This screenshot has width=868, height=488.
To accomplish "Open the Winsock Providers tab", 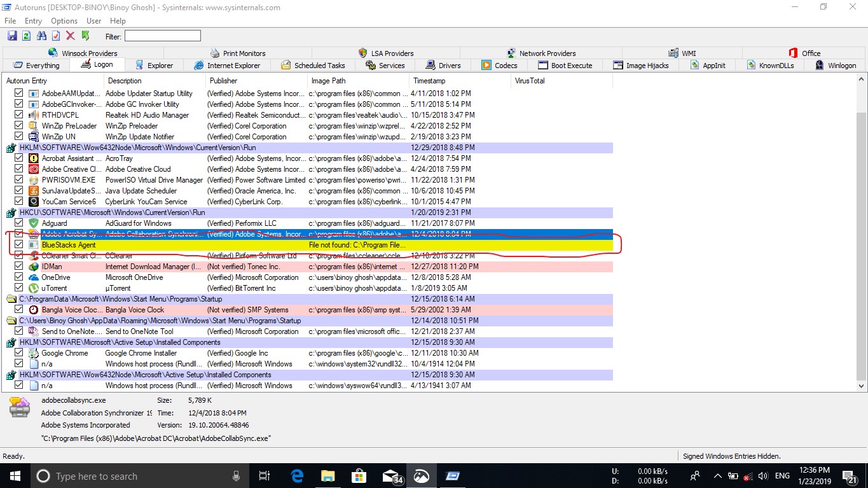I will (82, 53).
